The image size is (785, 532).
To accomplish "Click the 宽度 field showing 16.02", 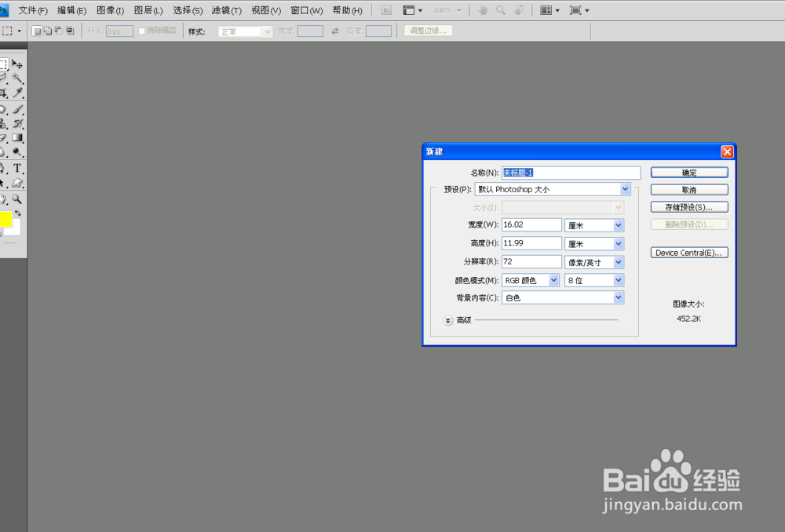I will [531, 224].
